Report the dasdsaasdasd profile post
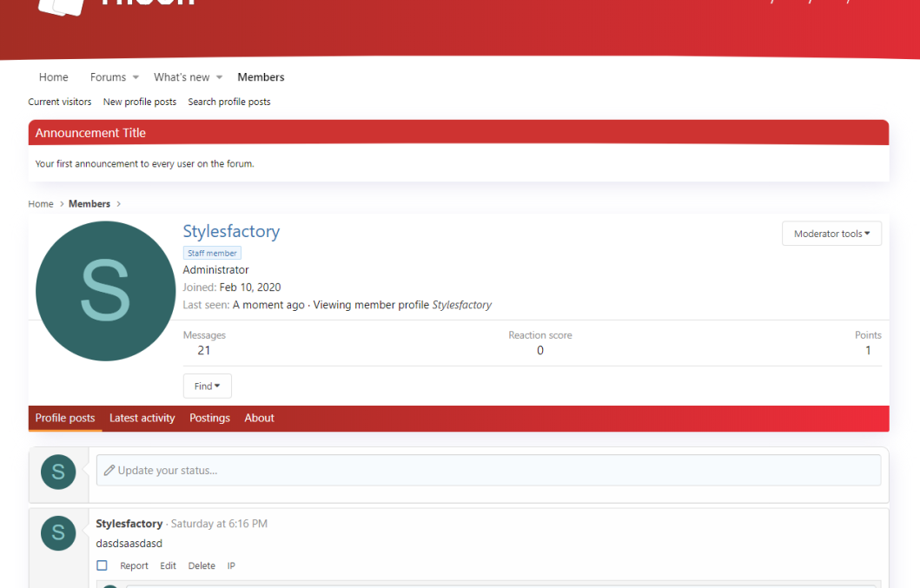The height and width of the screenshot is (588, 920). click(134, 565)
